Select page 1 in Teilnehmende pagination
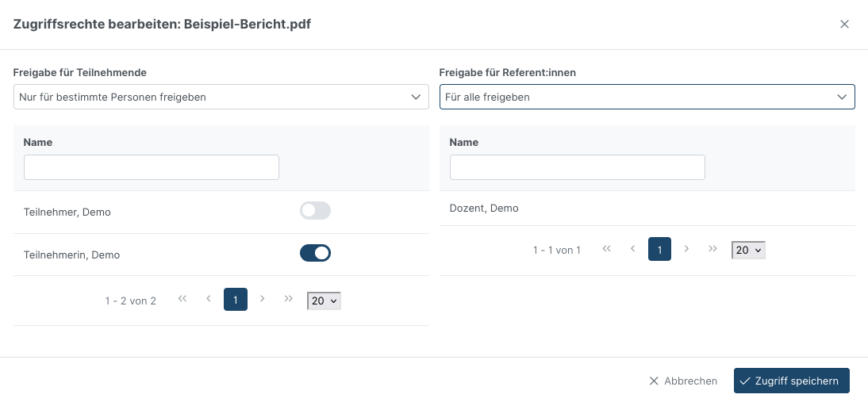Viewport: 868px width, 402px height. (x=236, y=300)
